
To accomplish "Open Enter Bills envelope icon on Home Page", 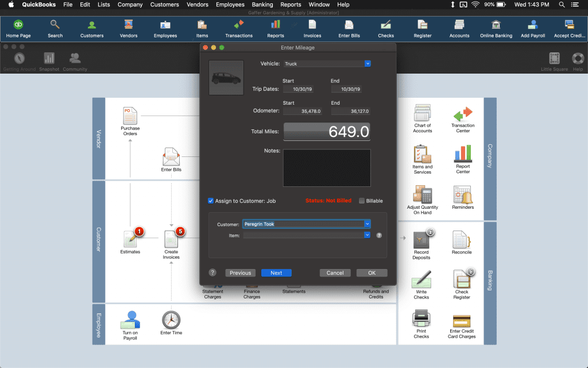I will tap(171, 160).
